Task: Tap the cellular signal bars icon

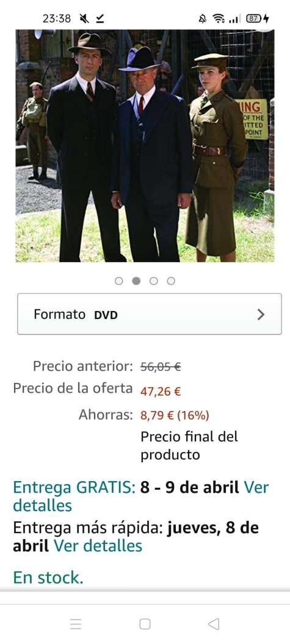Action: coord(234,18)
